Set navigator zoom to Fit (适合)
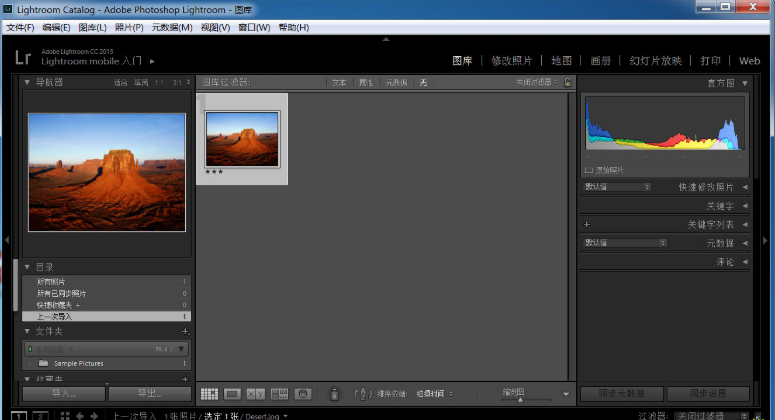 click(x=121, y=83)
